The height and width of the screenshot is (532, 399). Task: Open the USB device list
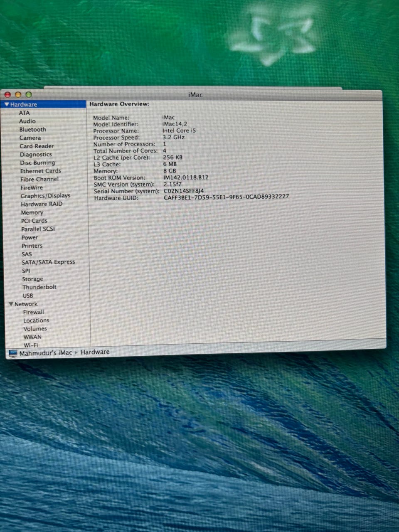coord(28,296)
